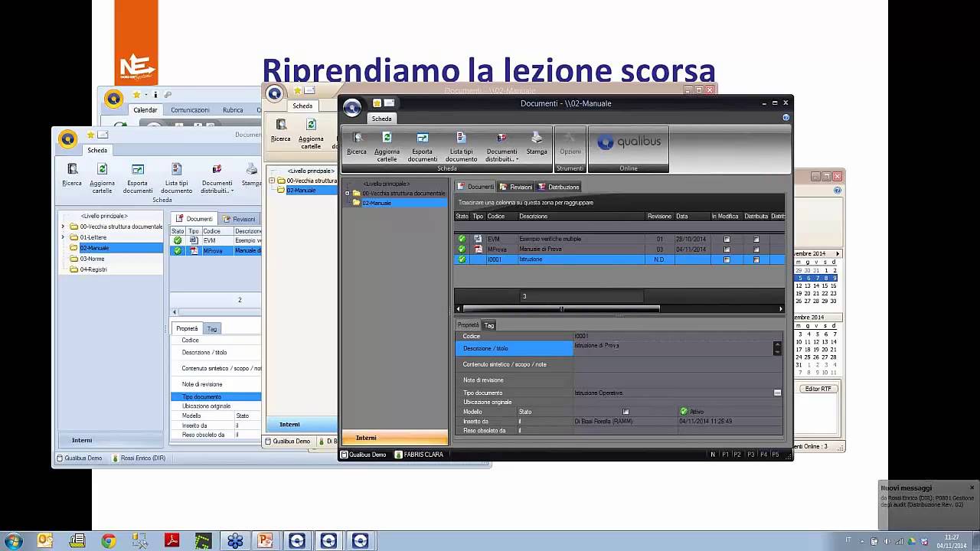Viewport: 980px width, 551px height.
Task: Select 03-Norme folder in left light window
Action: click(92, 259)
